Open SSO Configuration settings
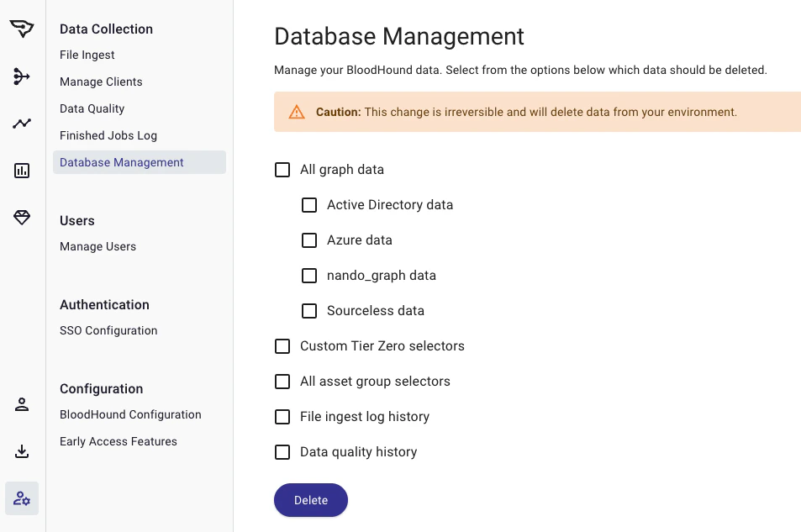 click(x=108, y=330)
